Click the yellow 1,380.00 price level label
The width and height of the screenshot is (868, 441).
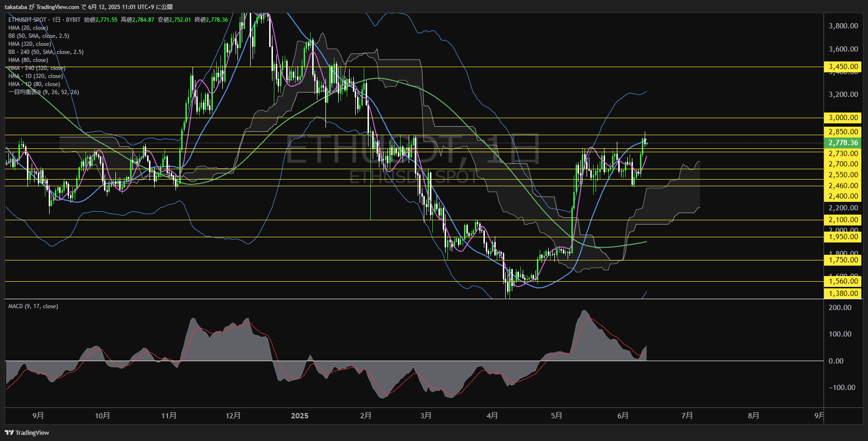(843, 294)
